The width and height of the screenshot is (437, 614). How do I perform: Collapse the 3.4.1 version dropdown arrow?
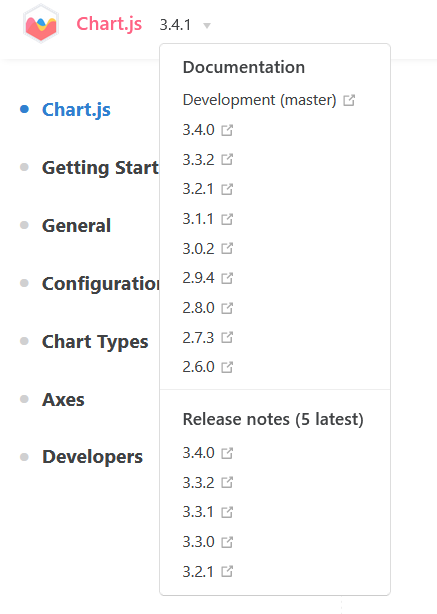(207, 26)
